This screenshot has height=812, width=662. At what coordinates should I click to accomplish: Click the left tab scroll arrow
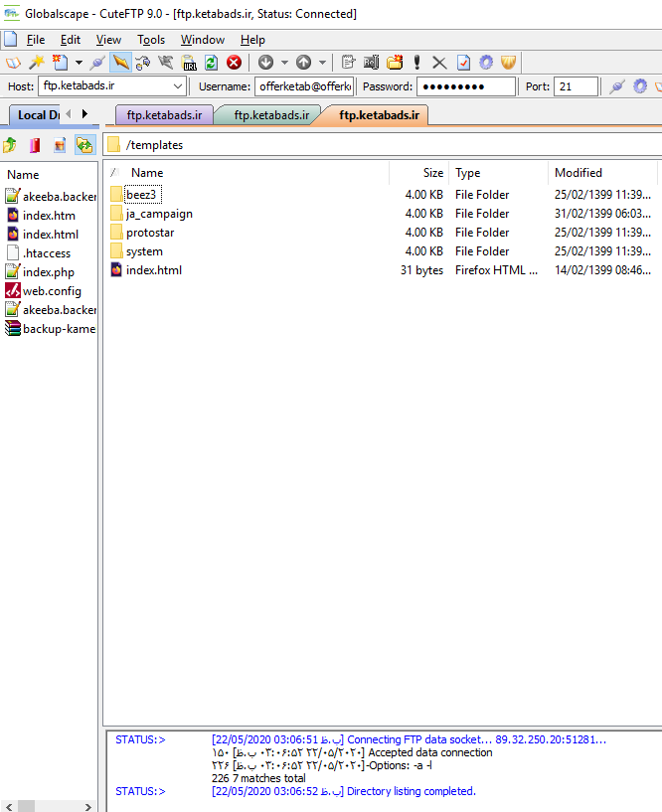pos(69,114)
